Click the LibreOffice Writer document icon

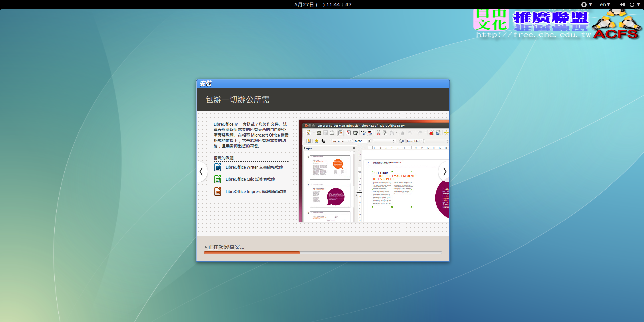218,167
